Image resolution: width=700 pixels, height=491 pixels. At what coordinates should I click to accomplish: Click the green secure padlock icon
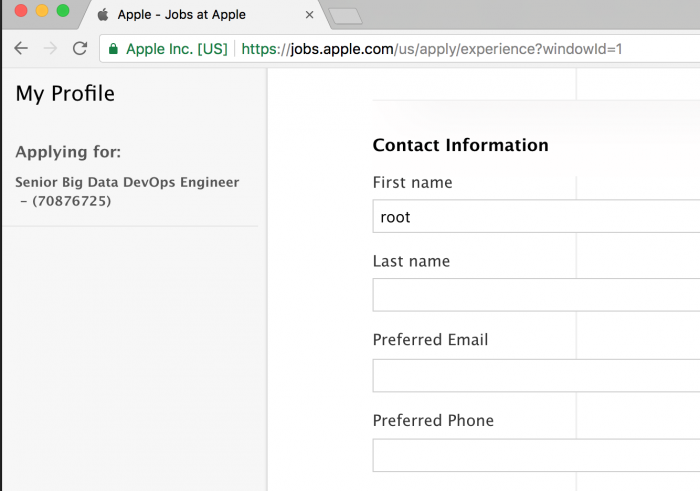click(x=113, y=49)
